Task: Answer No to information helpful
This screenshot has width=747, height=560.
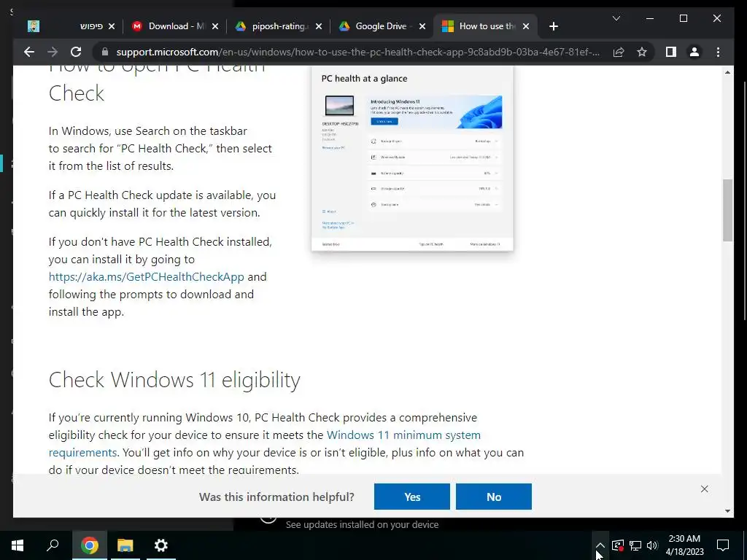Action: pyautogui.click(x=494, y=497)
